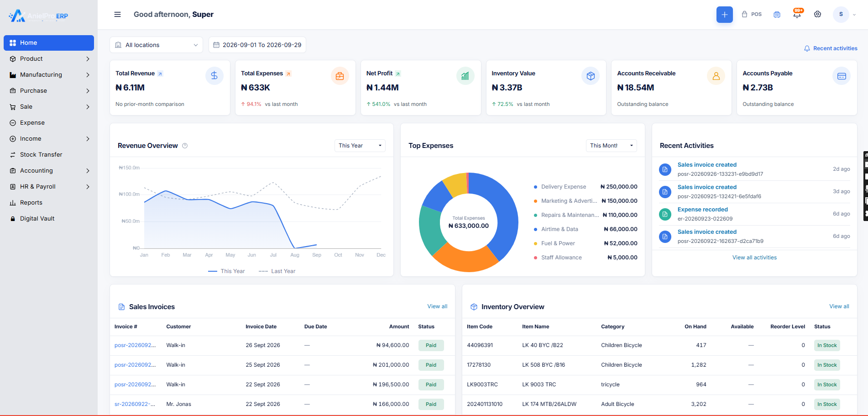Click the Total Expenses briefcase icon
The width and height of the screenshot is (868, 416).
point(340,76)
